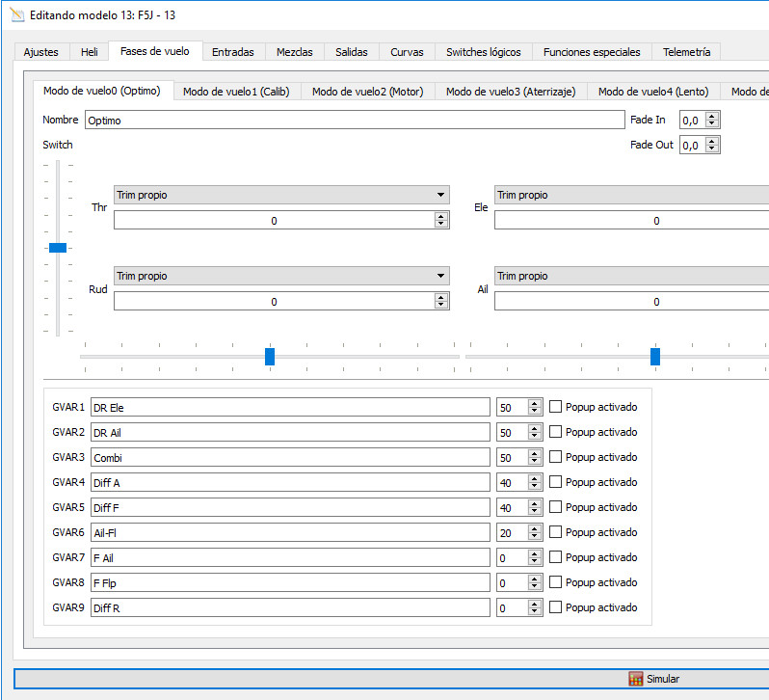Click the Simular button with calculator icon
Screen dimensions: 769x700
653,679
